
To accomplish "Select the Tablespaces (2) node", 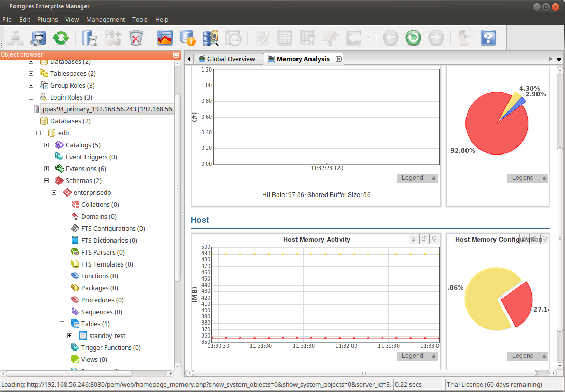I will tap(73, 74).
